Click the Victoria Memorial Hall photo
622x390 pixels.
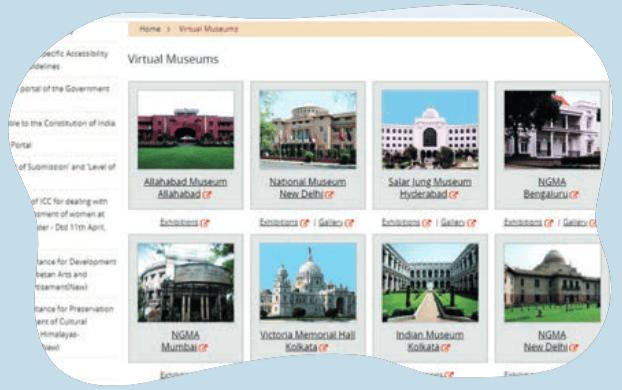(x=308, y=282)
